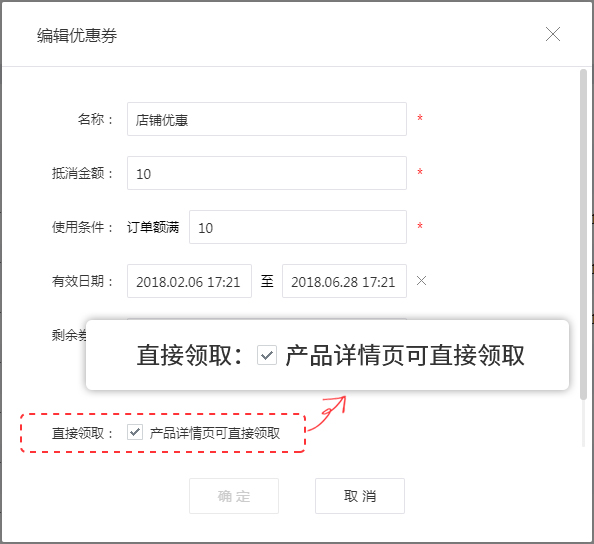
Task: Click the red asterisk beside 抵消金额 field
Action: (x=420, y=172)
